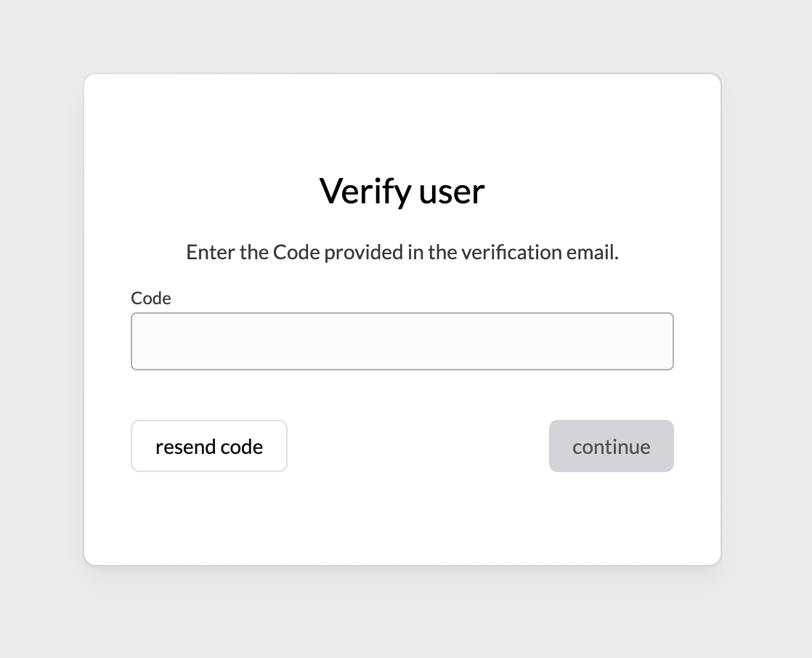Place cursor in the box under 'Code'
The height and width of the screenshot is (658, 812).
click(402, 341)
